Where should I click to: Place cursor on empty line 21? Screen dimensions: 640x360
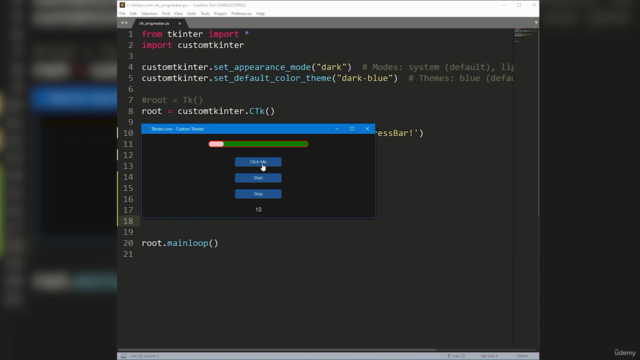pyautogui.click(x=327, y=254)
